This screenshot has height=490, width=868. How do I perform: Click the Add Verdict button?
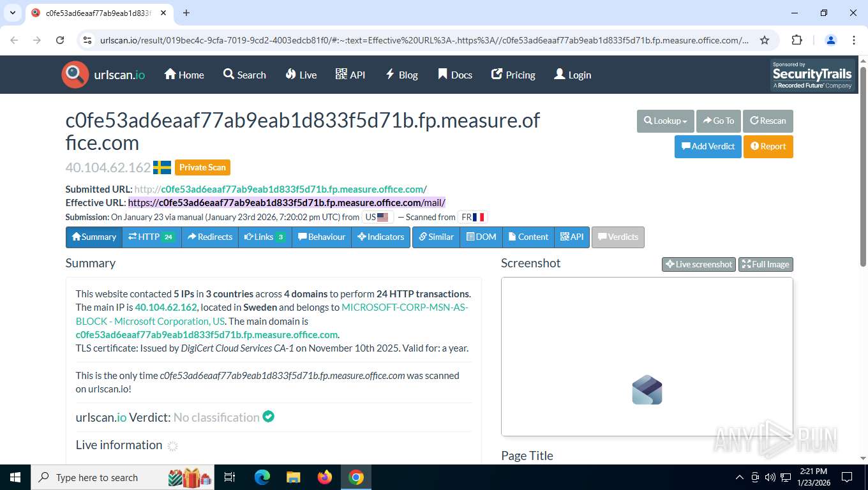708,146
